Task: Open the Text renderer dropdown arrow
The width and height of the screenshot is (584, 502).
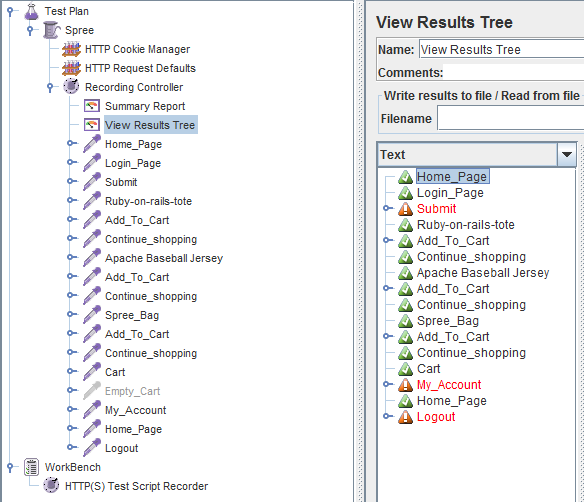Action: pos(567,154)
